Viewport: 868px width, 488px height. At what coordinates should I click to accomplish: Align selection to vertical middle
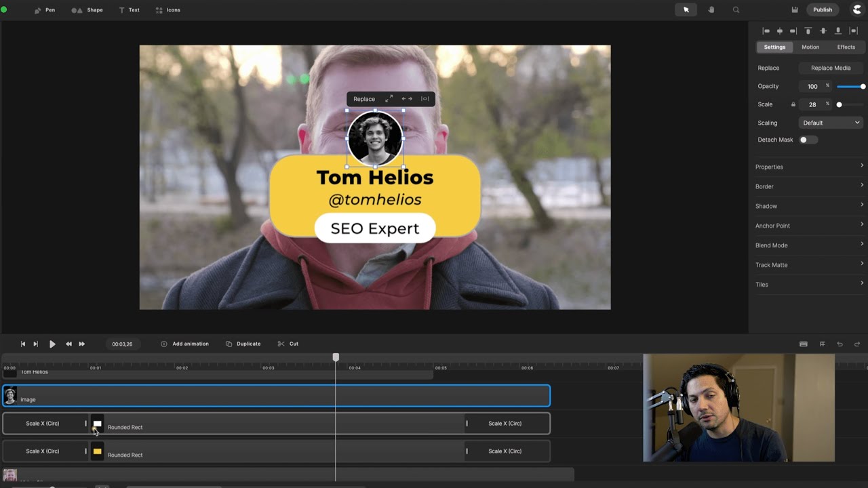(823, 30)
